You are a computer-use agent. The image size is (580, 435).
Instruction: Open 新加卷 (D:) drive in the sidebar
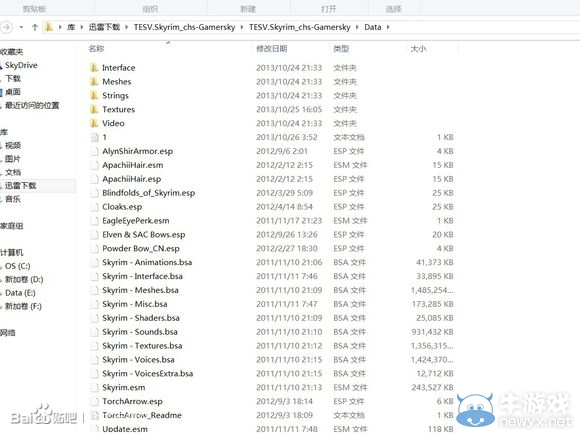pyautogui.click(x=24, y=279)
